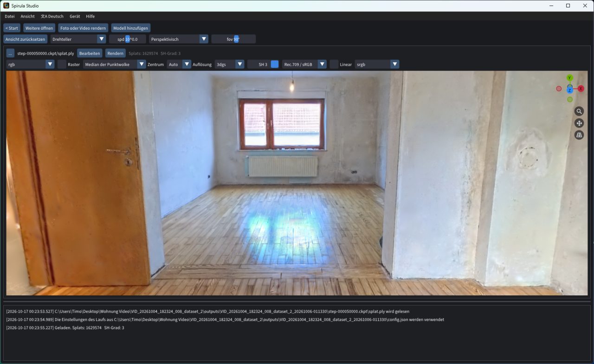Enable the Linear checkbox
The image size is (594, 364).
click(x=334, y=64)
